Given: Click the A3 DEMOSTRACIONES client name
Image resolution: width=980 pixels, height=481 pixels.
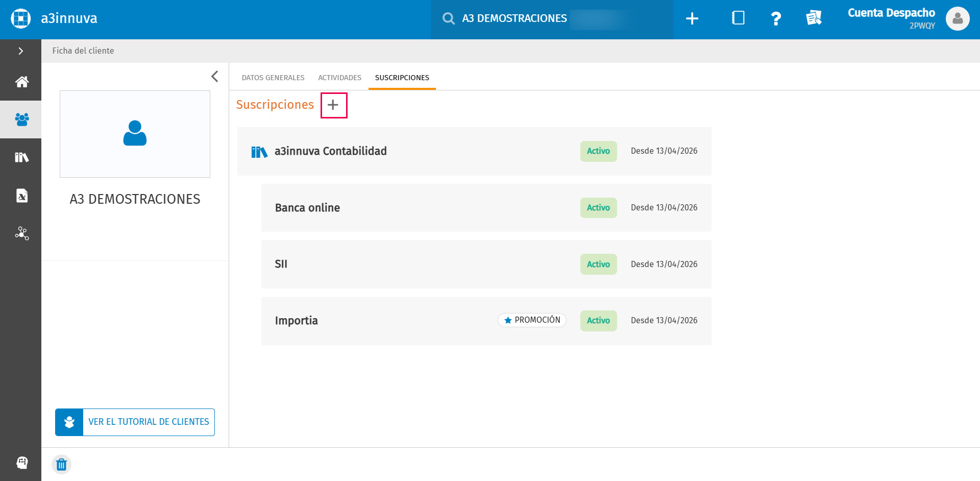Looking at the screenshot, I should coord(135,199).
